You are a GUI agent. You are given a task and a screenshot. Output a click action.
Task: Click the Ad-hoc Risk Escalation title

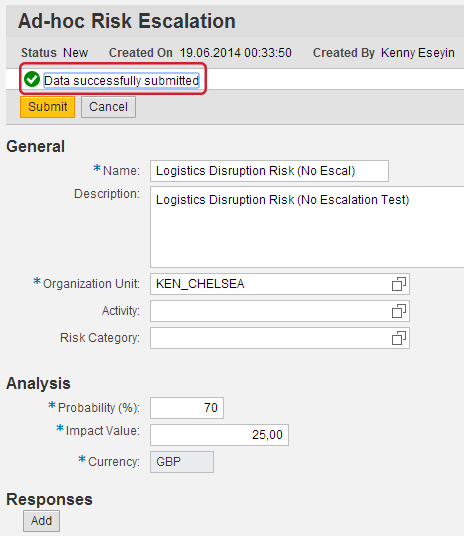tap(127, 21)
